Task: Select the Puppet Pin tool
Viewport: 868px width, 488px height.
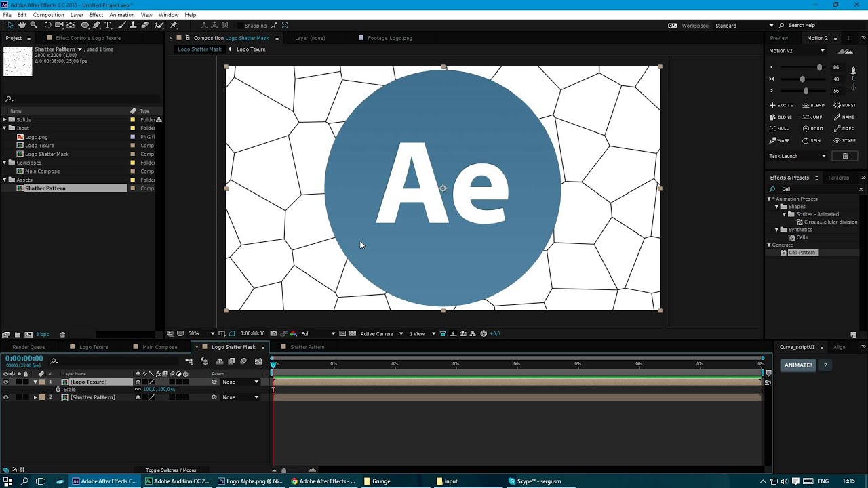Action: click(x=174, y=25)
